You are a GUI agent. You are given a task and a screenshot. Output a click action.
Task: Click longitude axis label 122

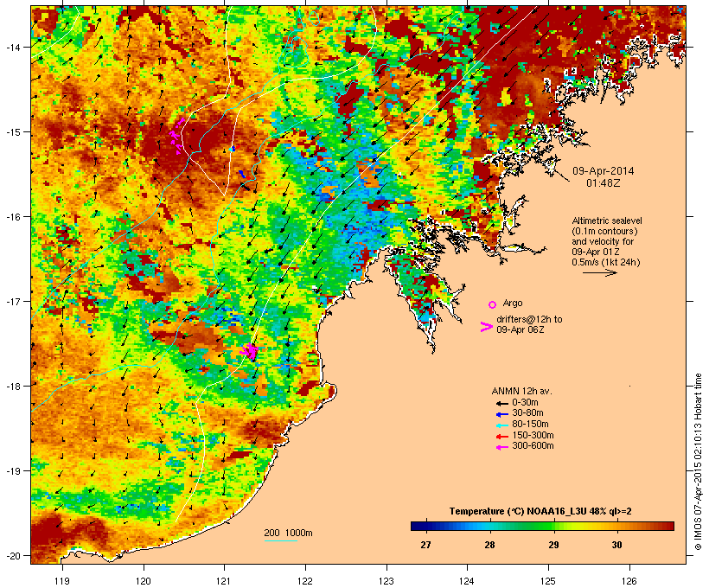point(305,581)
